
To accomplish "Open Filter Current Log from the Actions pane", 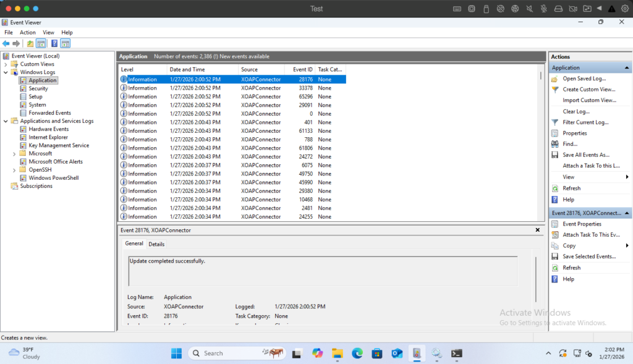I will point(585,122).
